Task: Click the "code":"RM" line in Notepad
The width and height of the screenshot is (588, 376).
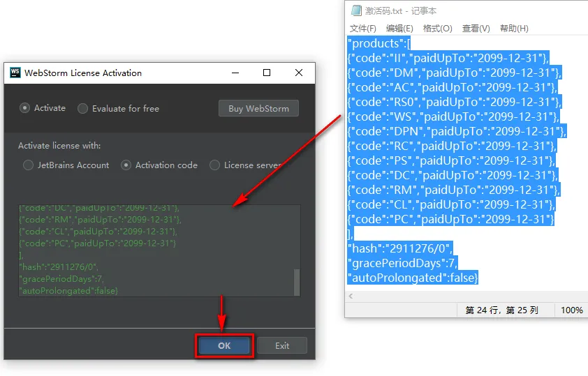Action: click(454, 190)
